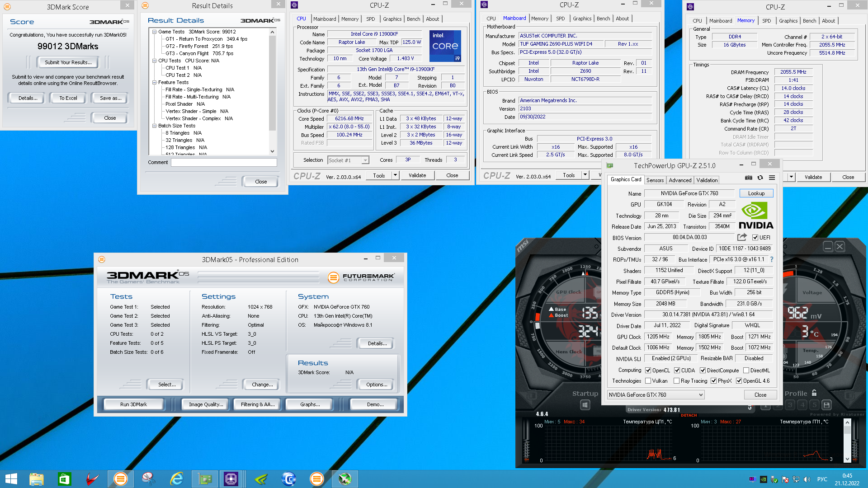Open Validation tab in GPU-Z
Screen dimensions: 868x488
coord(707,180)
